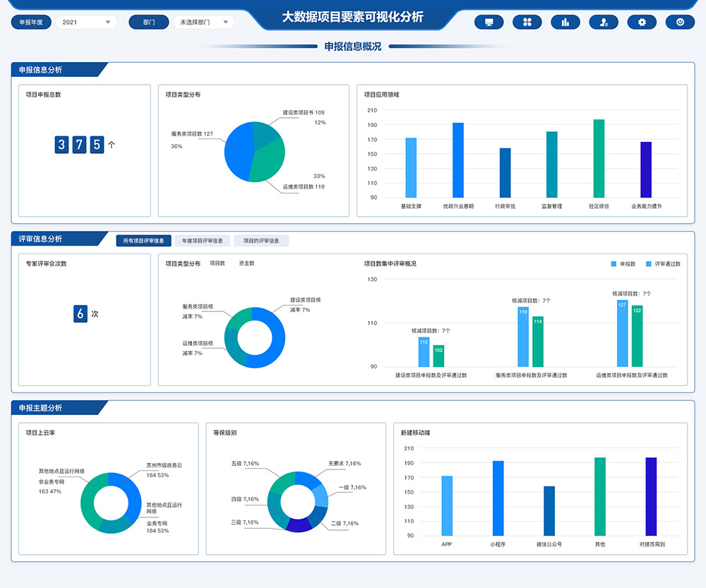Click the 122 评审通过 bar for 运维类项目
The image size is (706, 588).
[637, 336]
